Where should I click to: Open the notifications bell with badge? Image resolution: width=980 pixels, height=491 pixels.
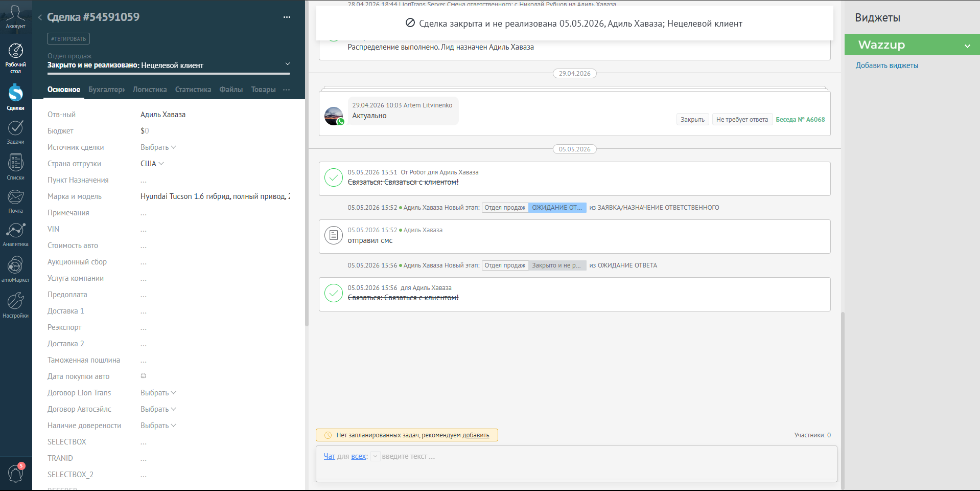(16, 473)
